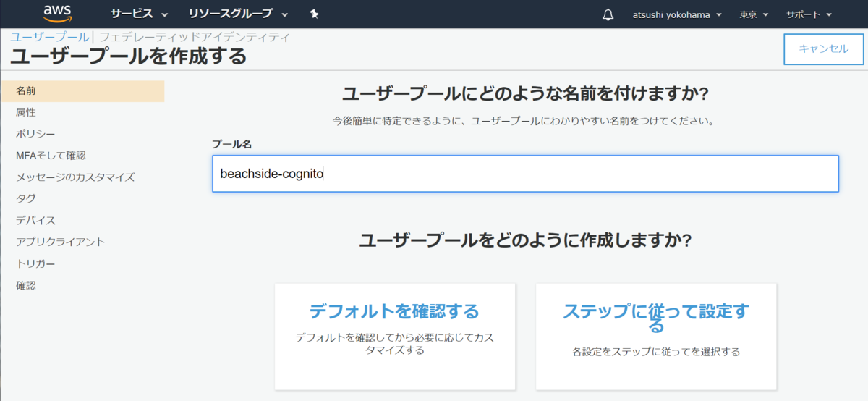Click the text ユーザープールをどのように作成しますか?

pos(525,240)
